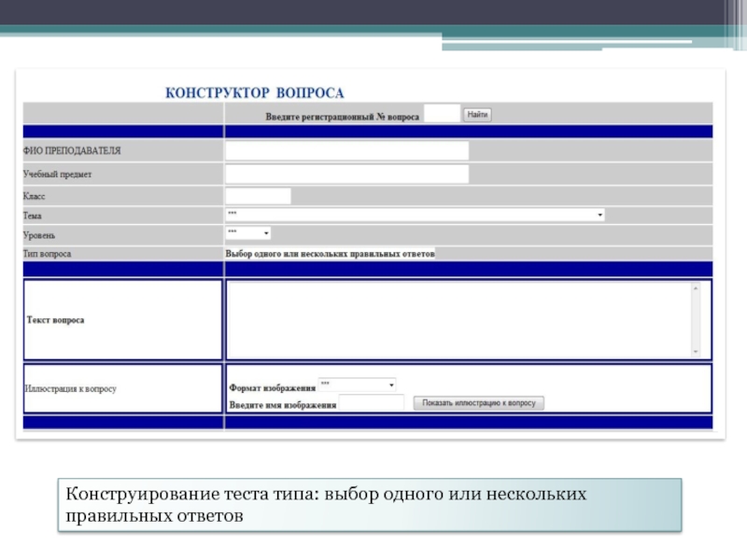The height and width of the screenshot is (560, 747).
Task: Open the Тема dropdown list
Action: pos(415,216)
